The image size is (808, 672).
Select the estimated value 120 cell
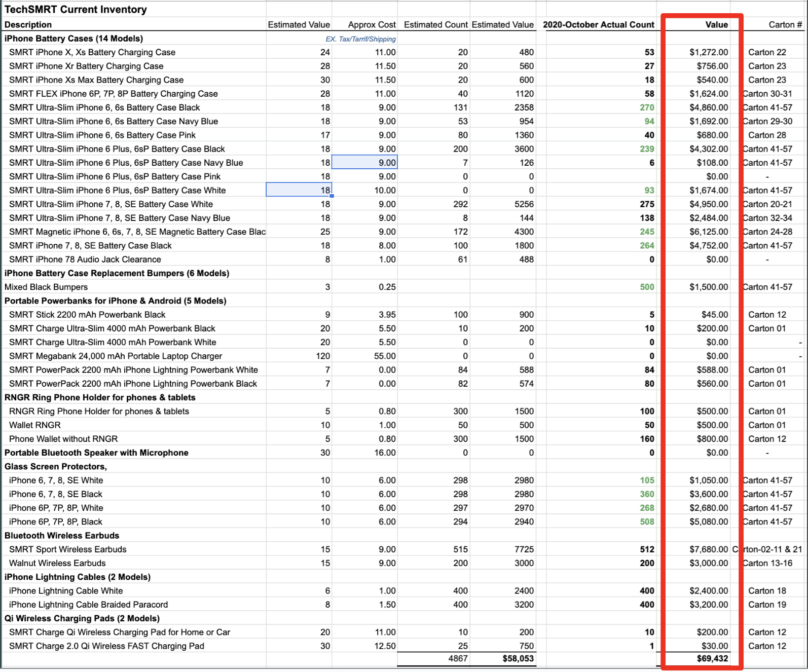(322, 356)
